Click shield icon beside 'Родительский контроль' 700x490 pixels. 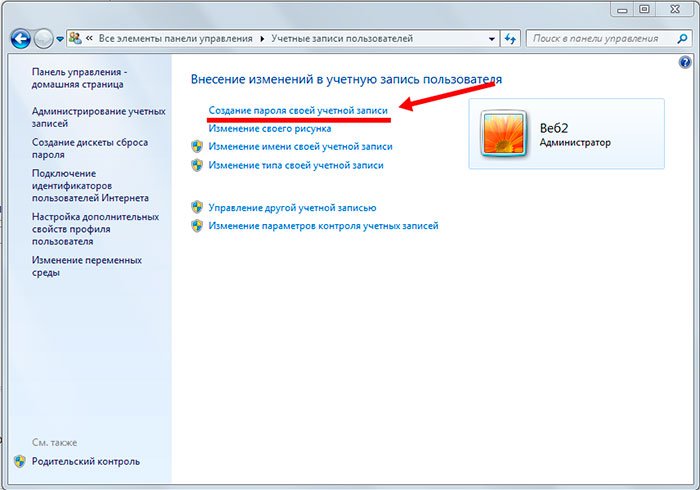click(20, 461)
